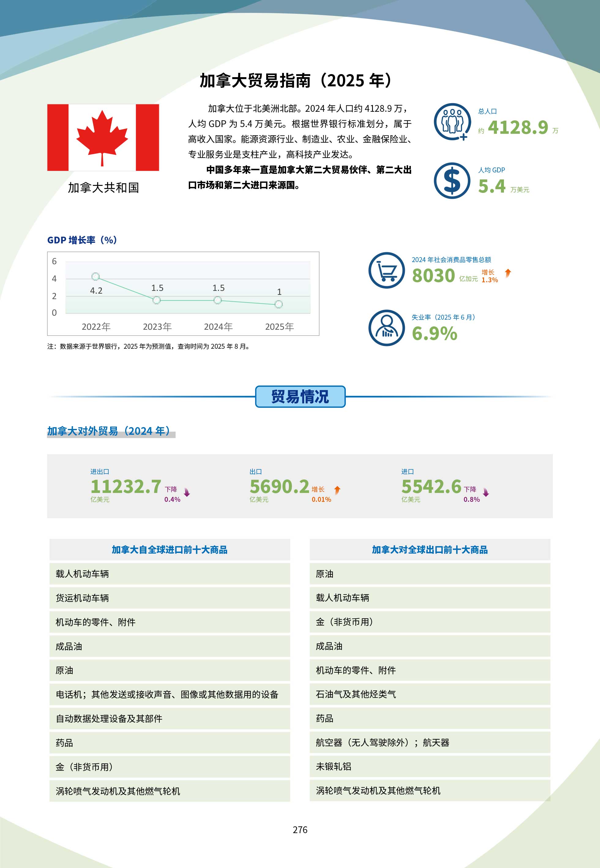Screen dimensions: 600x868
Task: Click the 2023年 chart data marker
Action: pyautogui.click(x=157, y=300)
